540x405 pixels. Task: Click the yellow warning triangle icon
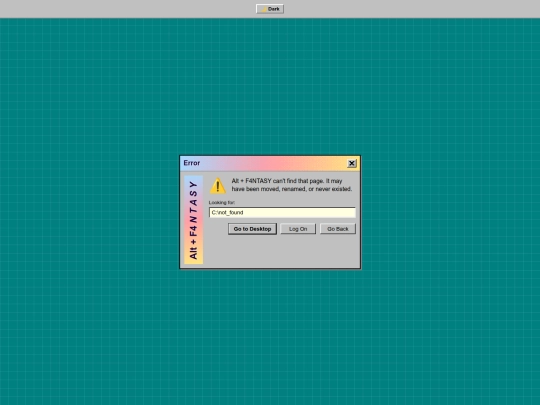point(218,186)
